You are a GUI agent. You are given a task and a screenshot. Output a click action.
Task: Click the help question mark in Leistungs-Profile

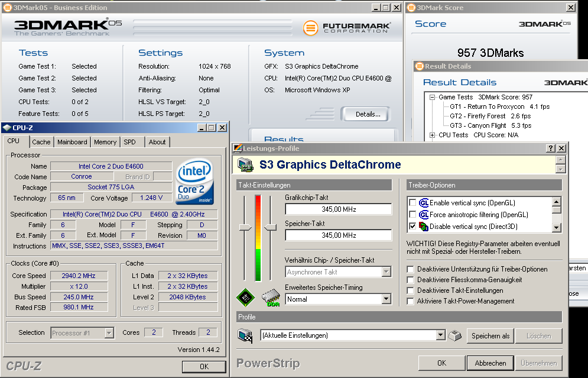551,148
